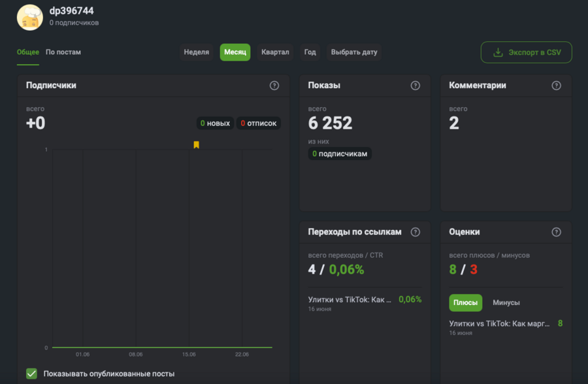588x384 pixels.
Task: Switch to the По постам tab
Action: (x=63, y=52)
